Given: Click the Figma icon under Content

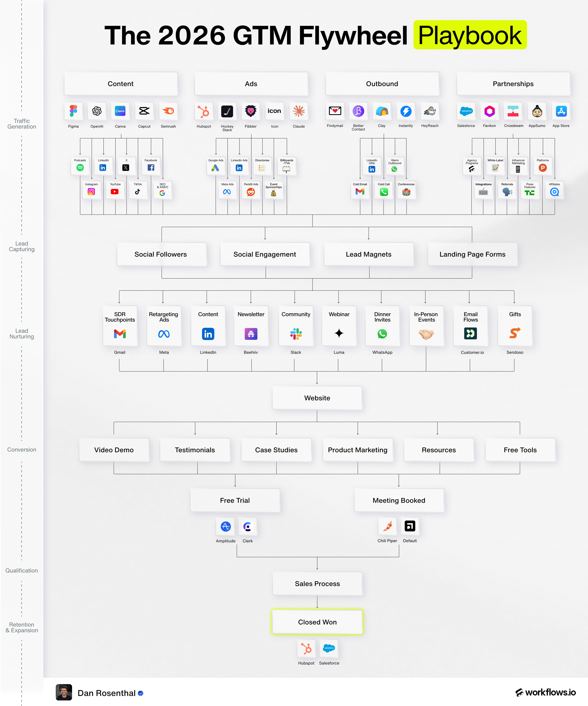Looking at the screenshot, I should point(73,111).
